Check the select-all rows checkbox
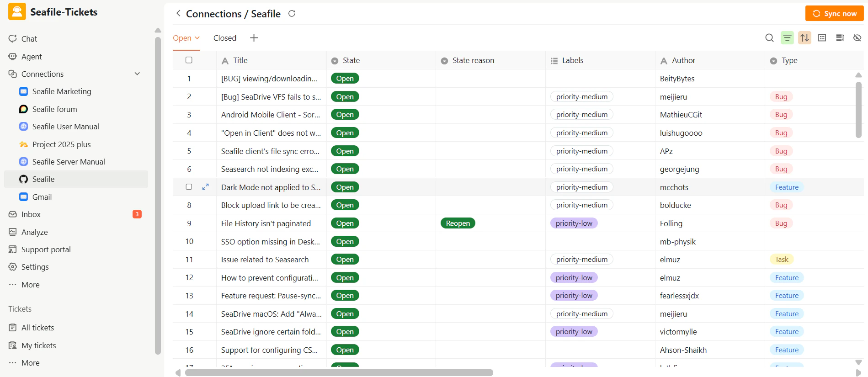The height and width of the screenshot is (377, 868). 189,60
